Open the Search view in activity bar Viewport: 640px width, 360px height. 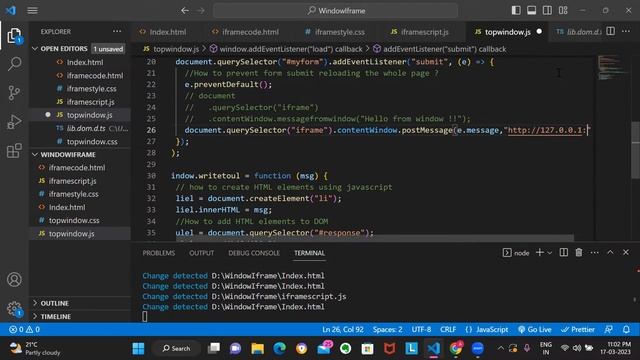[14, 64]
